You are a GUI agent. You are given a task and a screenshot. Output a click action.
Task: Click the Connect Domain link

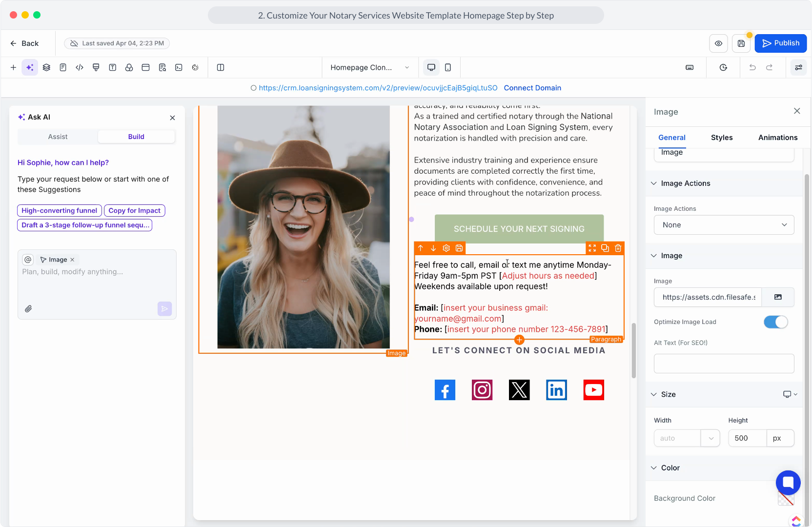[x=532, y=88]
